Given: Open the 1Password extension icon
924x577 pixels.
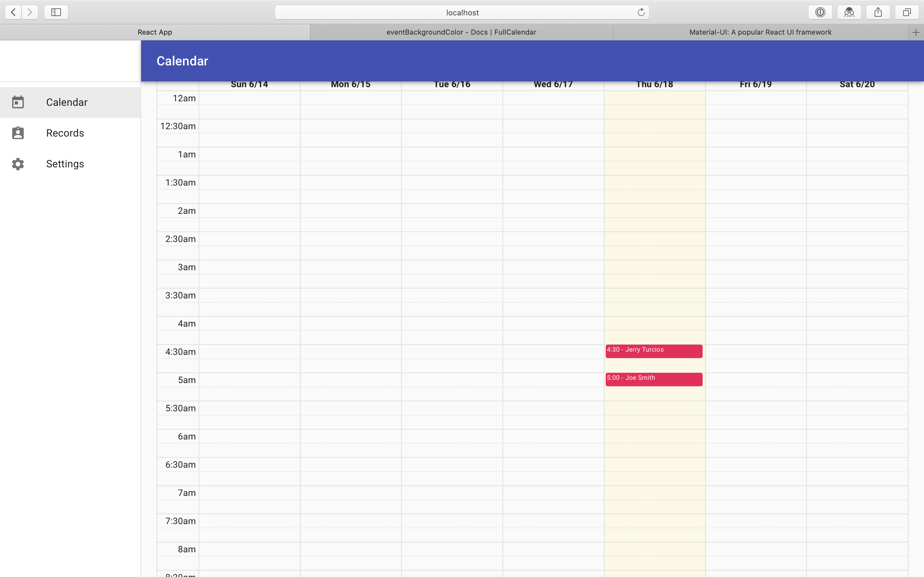Looking at the screenshot, I should coord(820,12).
